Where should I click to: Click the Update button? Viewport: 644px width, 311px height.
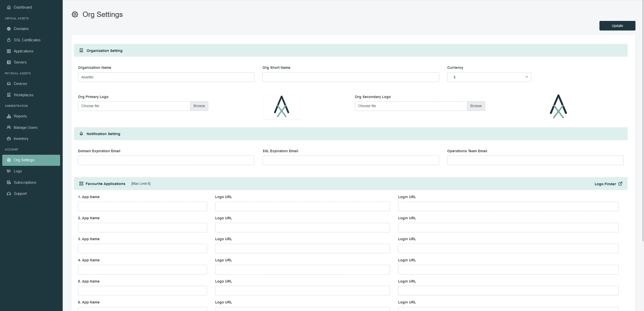pyautogui.click(x=617, y=26)
